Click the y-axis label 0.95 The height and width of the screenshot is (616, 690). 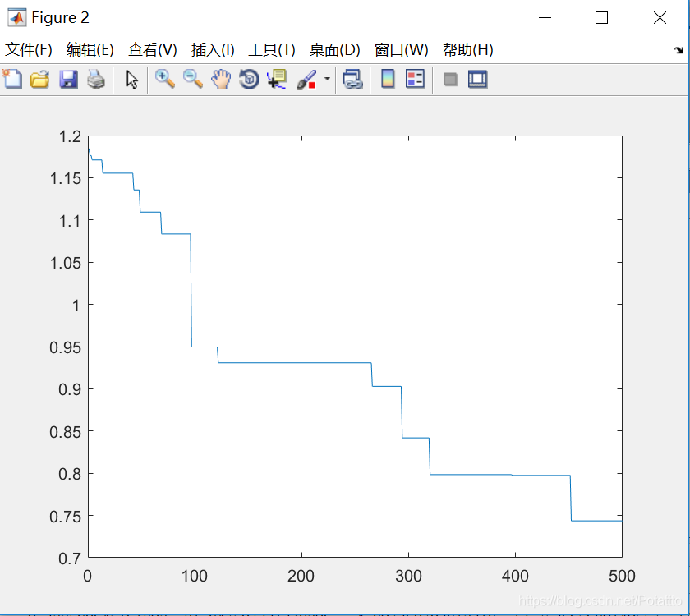(66, 347)
